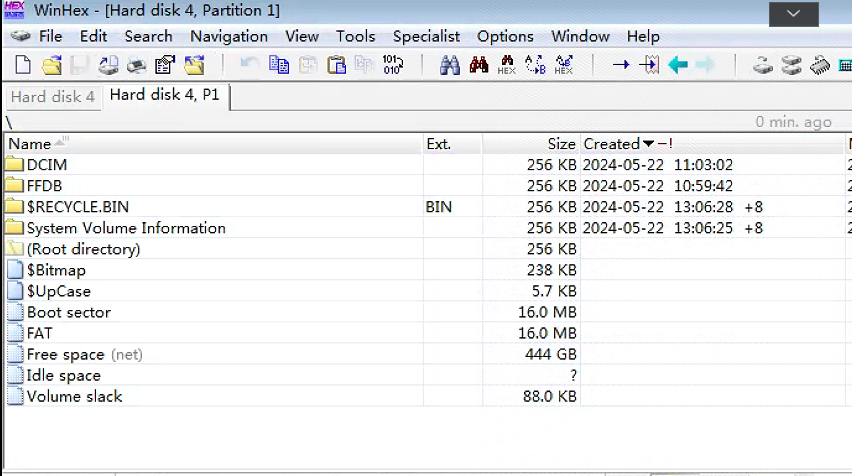Click the 0 min. ago label
Image resolution: width=852 pixels, height=476 pixels.
click(793, 122)
